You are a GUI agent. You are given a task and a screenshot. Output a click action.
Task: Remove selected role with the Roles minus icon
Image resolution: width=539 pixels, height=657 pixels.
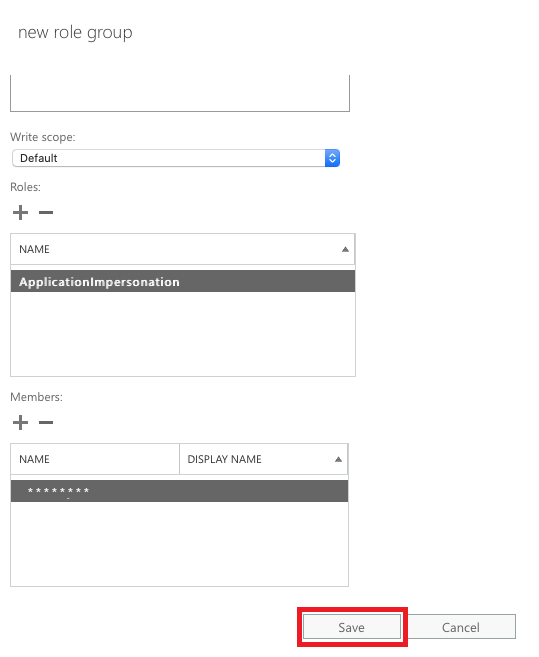click(46, 212)
